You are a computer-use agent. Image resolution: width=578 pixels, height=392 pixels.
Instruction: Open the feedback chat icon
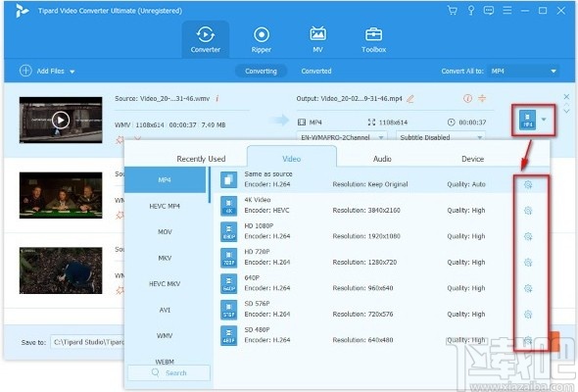pyautogui.click(x=489, y=11)
